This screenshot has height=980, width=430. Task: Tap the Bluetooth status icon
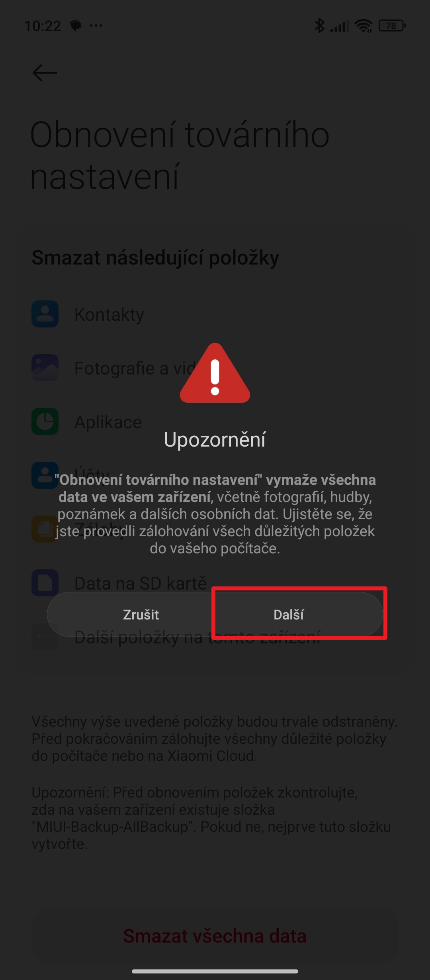319,26
